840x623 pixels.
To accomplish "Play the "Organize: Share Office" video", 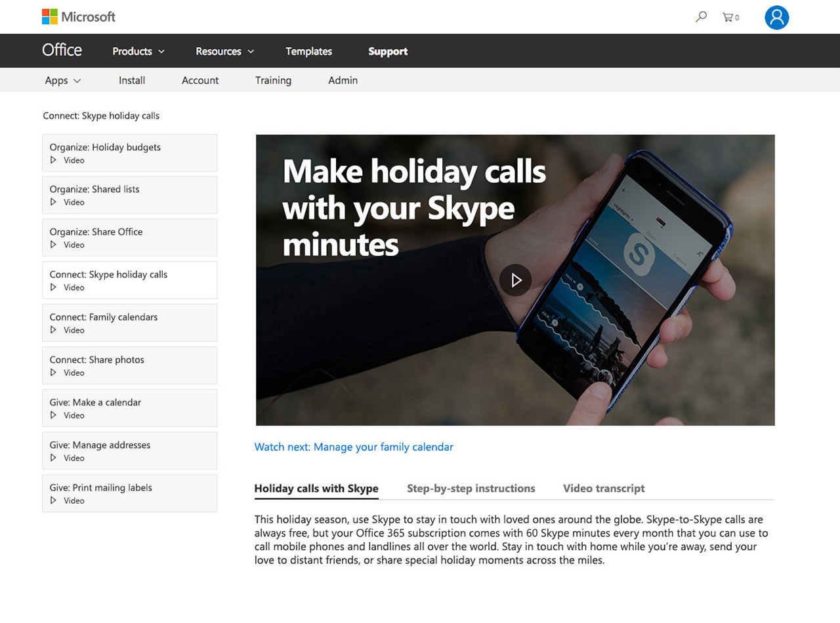I will click(x=129, y=237).
